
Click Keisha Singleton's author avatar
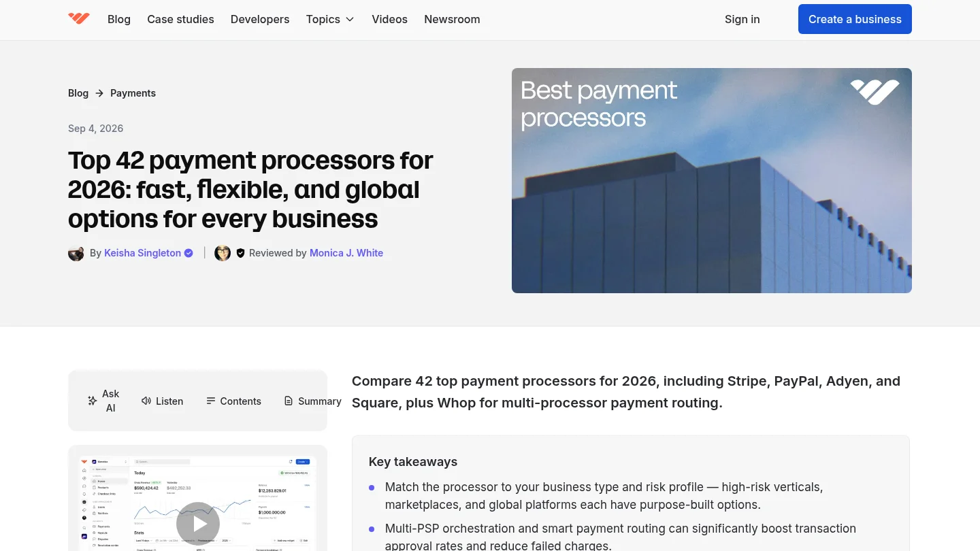pyautogui.click(x=76, y=253)
